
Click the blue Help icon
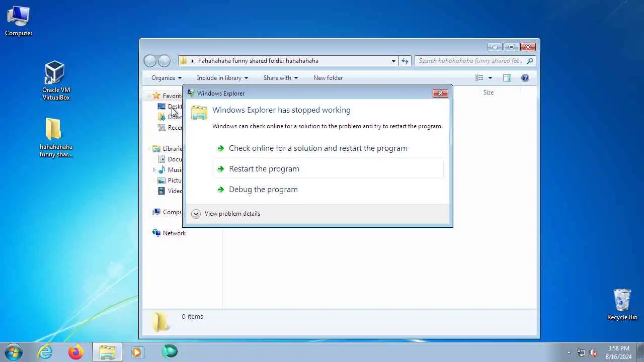(525, 78)
